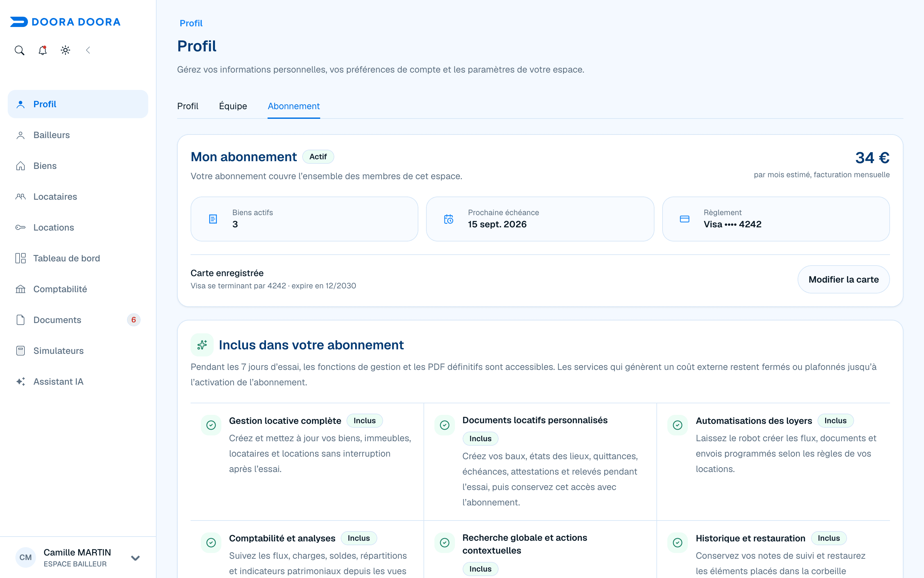Click the Règlement credit card icon

pyautogui.click(x=685, y=219)
